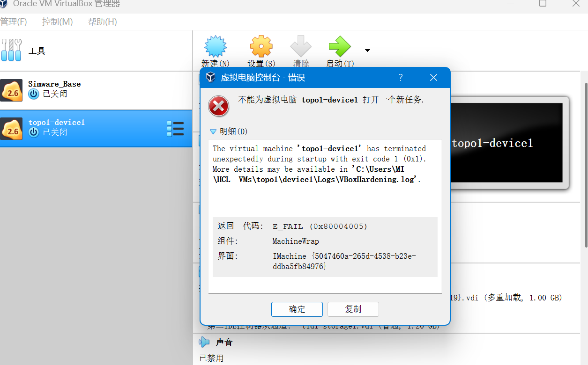The height and width of the screenshot is (365, 588).
Task: Click the topo1-device1 preview thumbnail
Action: [x=506, y=143]
